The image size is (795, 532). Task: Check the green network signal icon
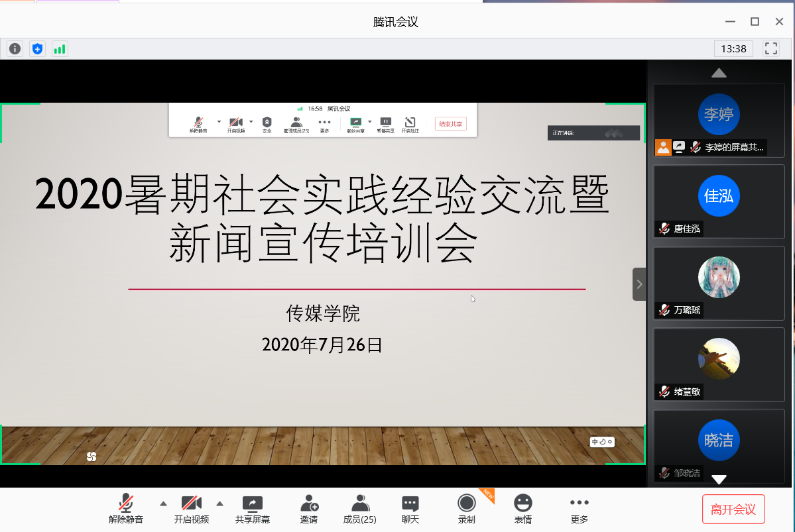pyautogui.click(x=60, y=48)
